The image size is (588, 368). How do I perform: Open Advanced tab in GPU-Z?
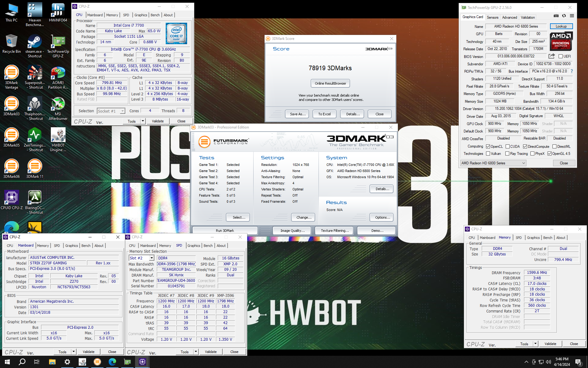(x=510, y=17)
